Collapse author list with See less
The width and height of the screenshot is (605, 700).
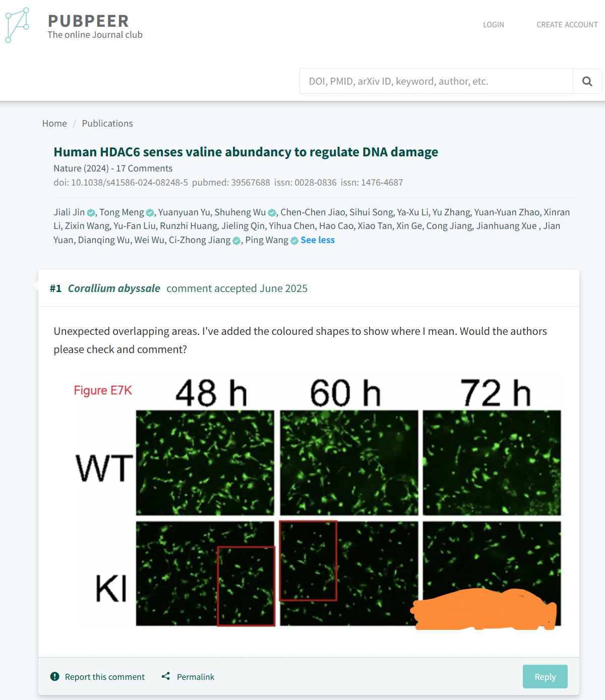click(x=318, y=240)
